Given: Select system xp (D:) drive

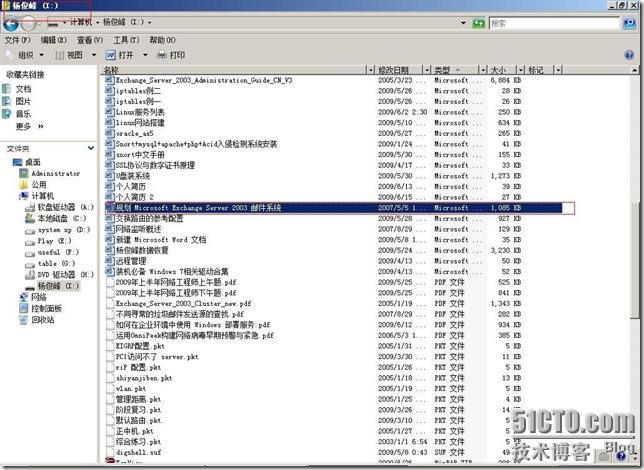Looking at the screenshot, I should pos(64,230).
